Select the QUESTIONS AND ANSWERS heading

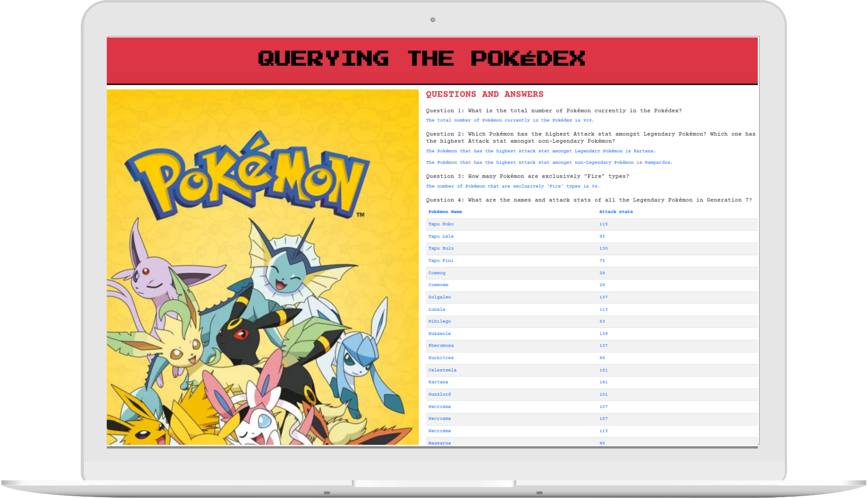click(x=485, y=94)
